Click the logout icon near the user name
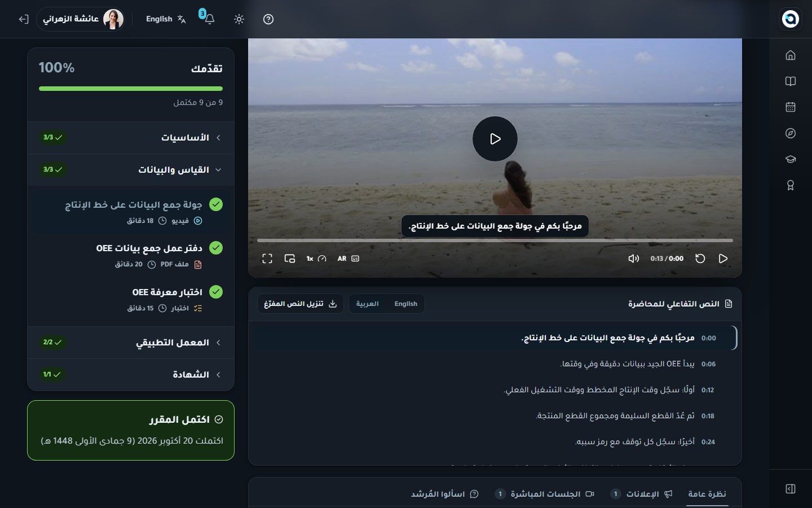 coord(23,19)
